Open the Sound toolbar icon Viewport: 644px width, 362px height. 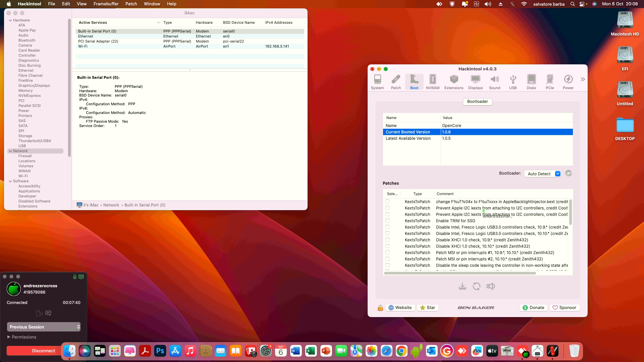click(495, 82)
